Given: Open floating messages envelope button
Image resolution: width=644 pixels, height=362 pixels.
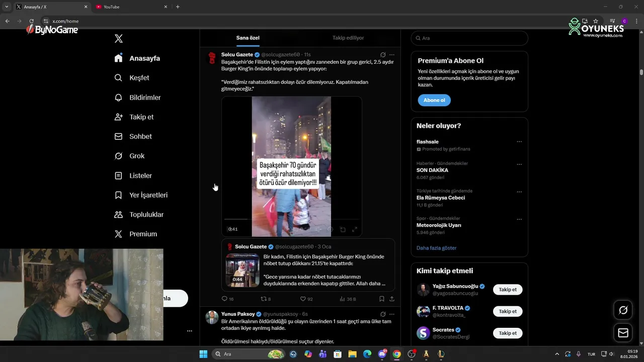Looking at the screenshot, I should coord(623,333).
